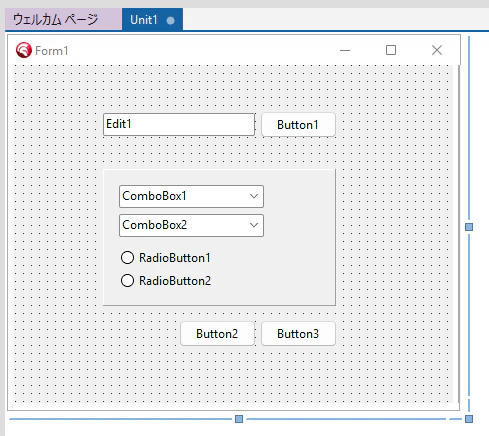
Task: Minimize the Form1 window
Action: [x=345, y=50]
